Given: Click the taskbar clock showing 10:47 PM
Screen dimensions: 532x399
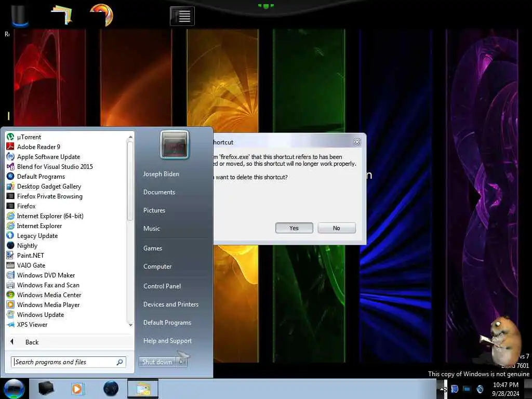Looking at the screenshot, I should point(506,389).
